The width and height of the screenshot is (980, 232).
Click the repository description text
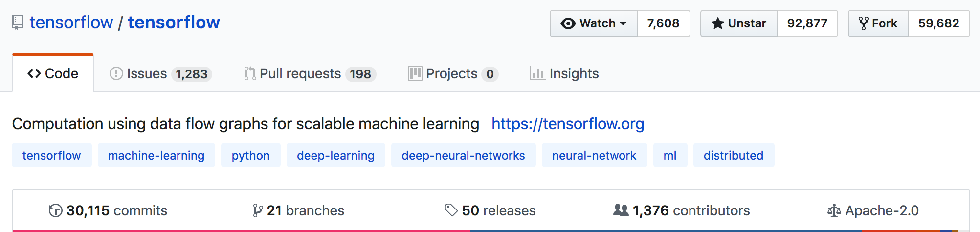[245, 124]
